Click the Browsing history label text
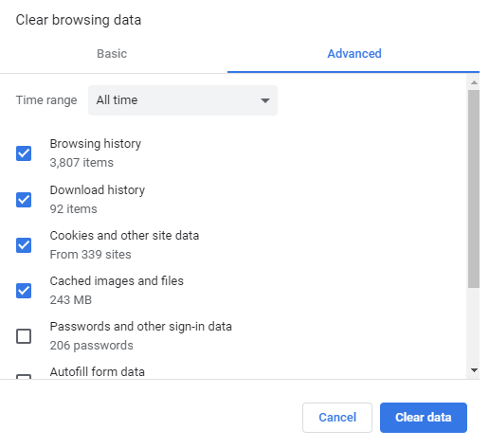The height and width of the screenshot is (448, 489). (x=96, y=144)
